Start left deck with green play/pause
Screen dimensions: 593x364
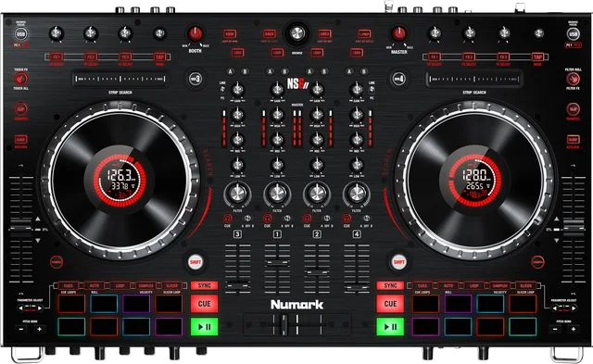tap(204, 327)
